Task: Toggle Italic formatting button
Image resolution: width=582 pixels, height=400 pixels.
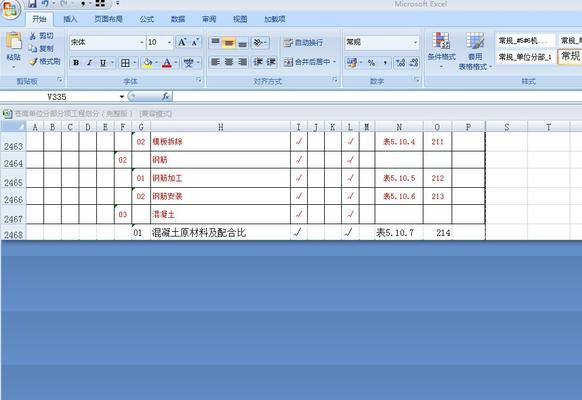Action: [89, 63]
